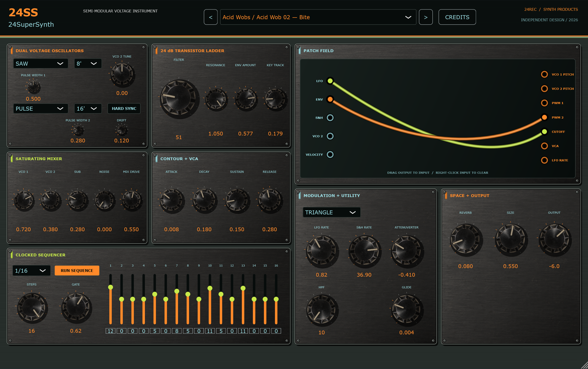This screenshot has width=588, height=369.
Task: Click the ATTACK knob
Action: (172, 201)
